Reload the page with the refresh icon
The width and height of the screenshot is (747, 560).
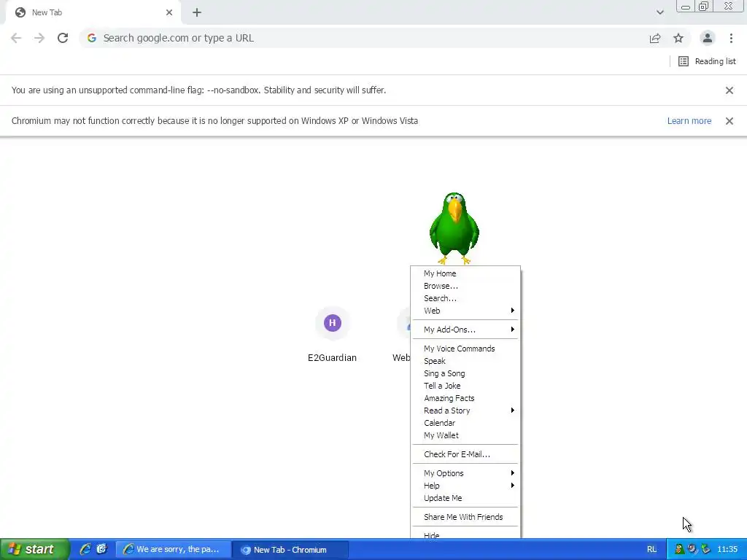63,38
